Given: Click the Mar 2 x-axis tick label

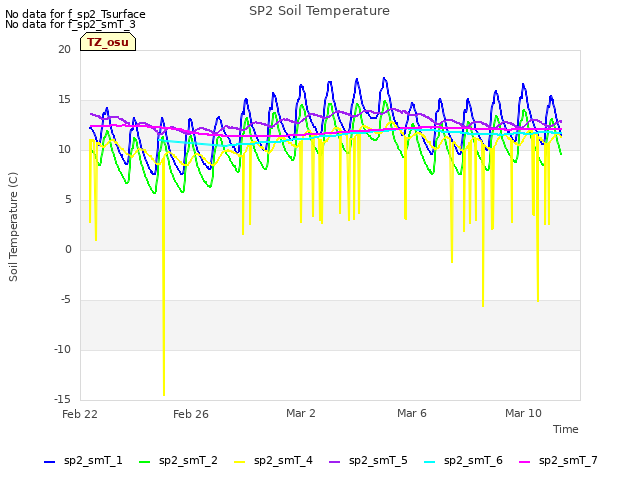Looking at the screenshot, I should pos(301,413).
